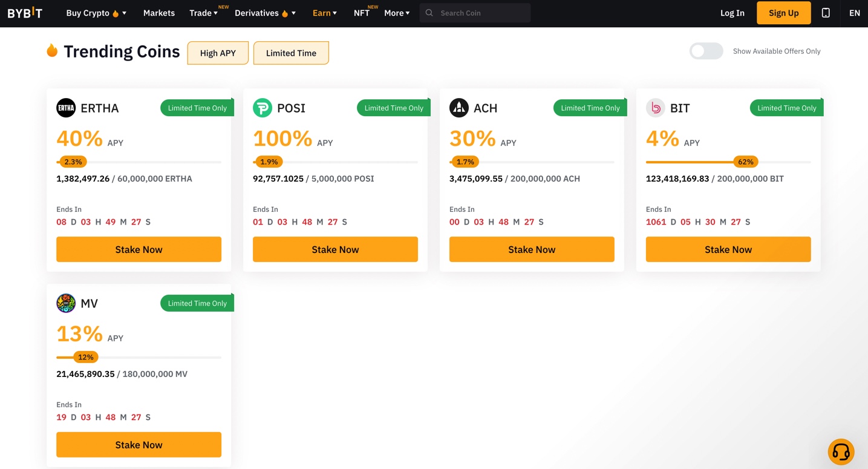Click the ERTHA 2.3% progress bar marker

(x=73, y=162)
